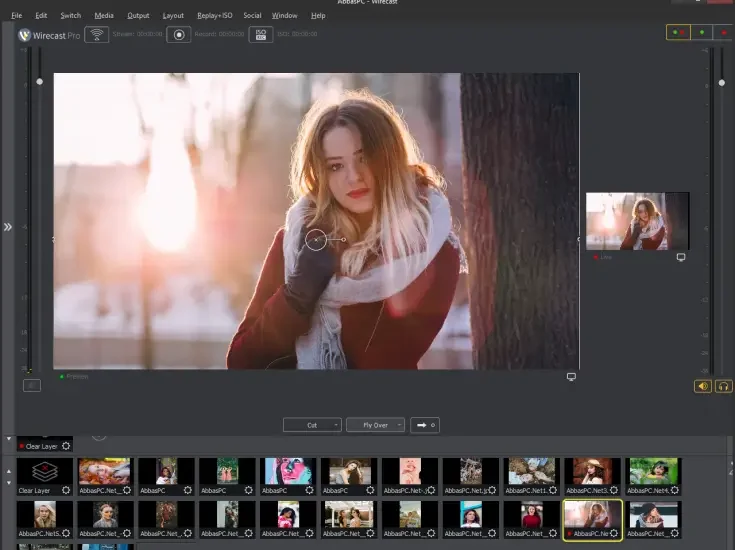Viewport: 735px width, 550px height.
Task: Open the Output menu
Action: click(138, 15)
